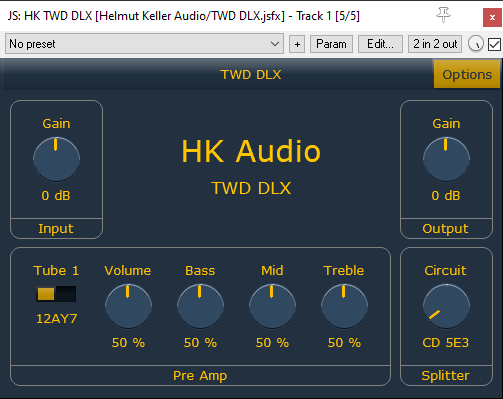The width and height of the screenshot is (503, 399).
Task: Open the Options button
Action: tap(467, 74)
